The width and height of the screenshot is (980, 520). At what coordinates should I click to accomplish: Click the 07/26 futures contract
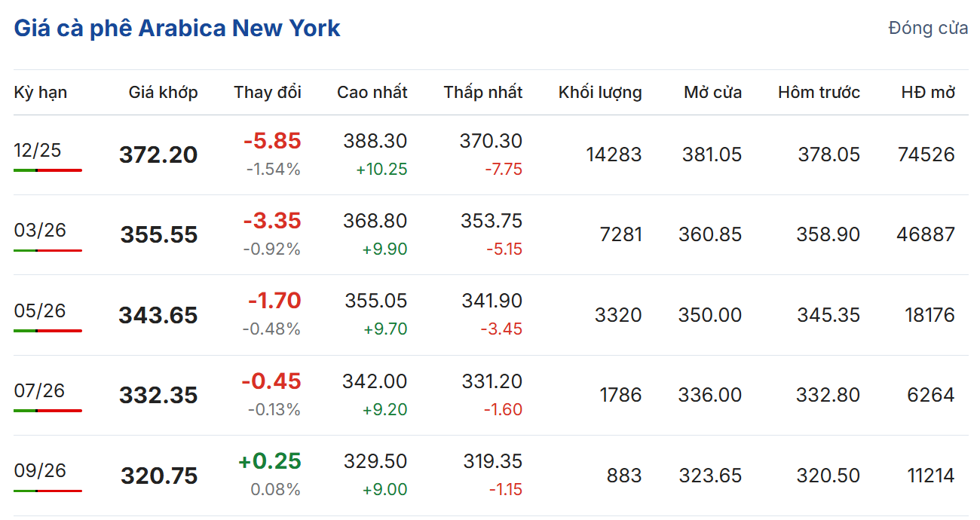(x=40, y=390)
